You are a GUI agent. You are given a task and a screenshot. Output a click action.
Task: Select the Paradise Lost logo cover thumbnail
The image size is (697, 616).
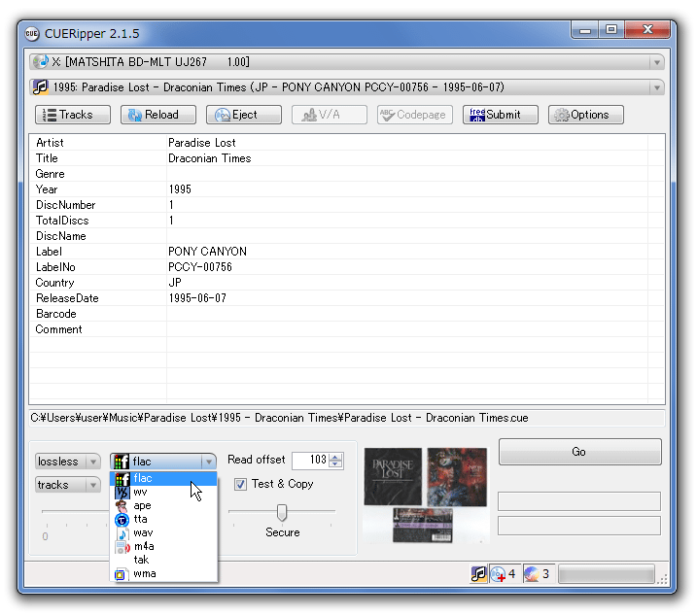(x=393, y=476)
